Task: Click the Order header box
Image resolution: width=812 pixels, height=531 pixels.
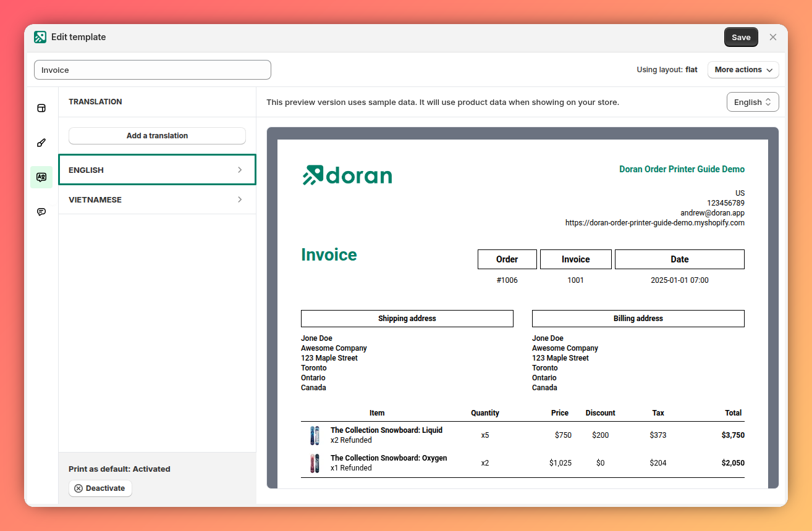Action: (507, 259)
